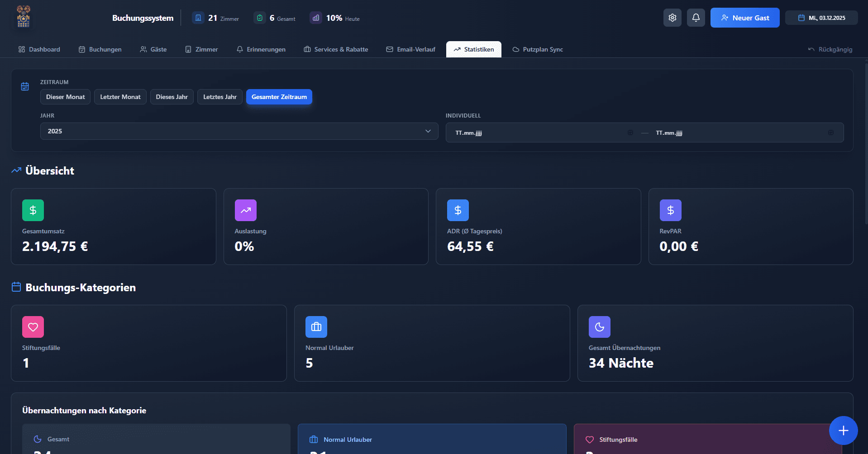868x454 pixels.
Task: Click the Normal Urlauber suitcase icon
Action: tap(316, 327)
